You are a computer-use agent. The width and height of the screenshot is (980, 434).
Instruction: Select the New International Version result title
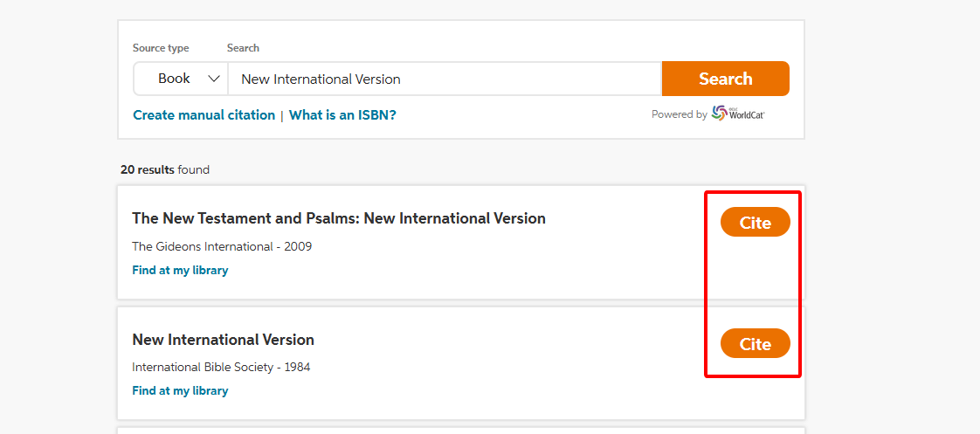point(223,340)
